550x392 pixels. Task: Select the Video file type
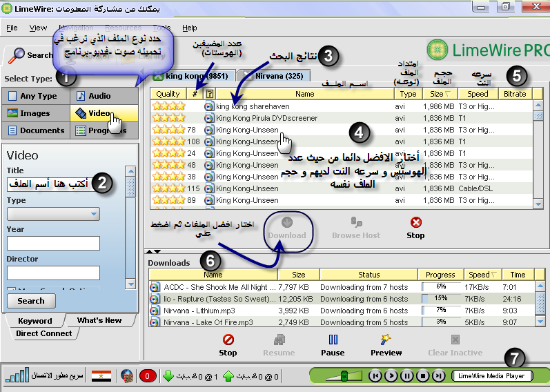coord(104,113)
